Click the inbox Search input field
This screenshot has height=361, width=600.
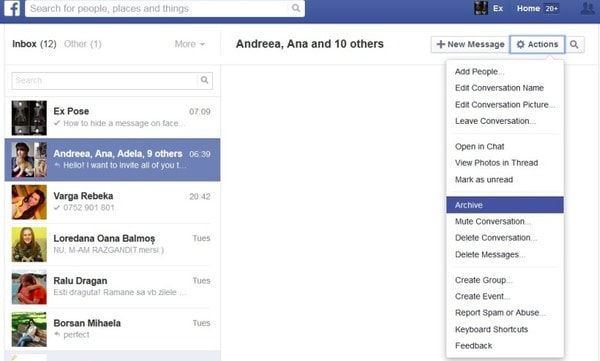(105, 80)
